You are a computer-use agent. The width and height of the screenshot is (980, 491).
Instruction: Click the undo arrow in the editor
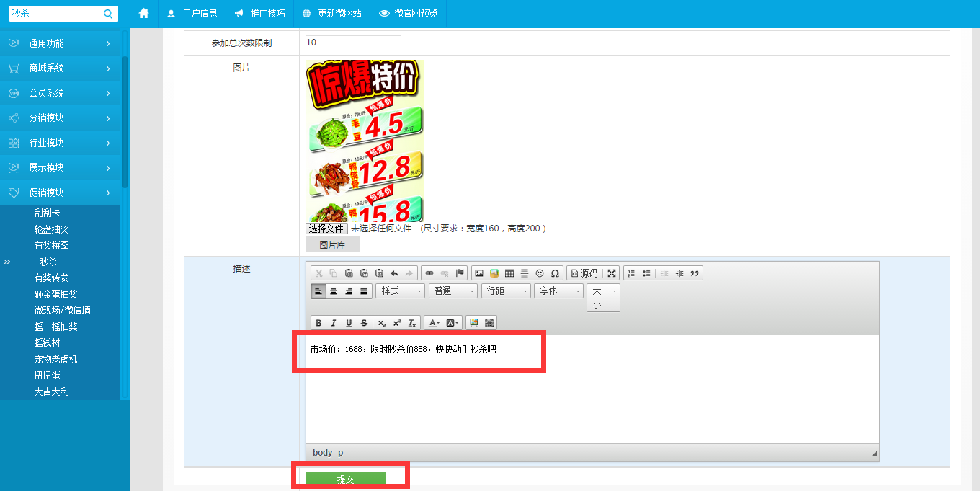pos(394,273)
